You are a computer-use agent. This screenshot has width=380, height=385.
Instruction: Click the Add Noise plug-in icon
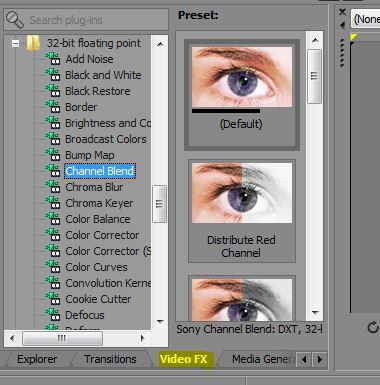click(x=53, y=59)
